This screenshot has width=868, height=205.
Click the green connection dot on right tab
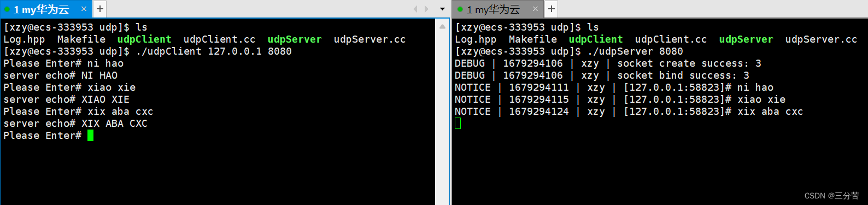(460, 9)
